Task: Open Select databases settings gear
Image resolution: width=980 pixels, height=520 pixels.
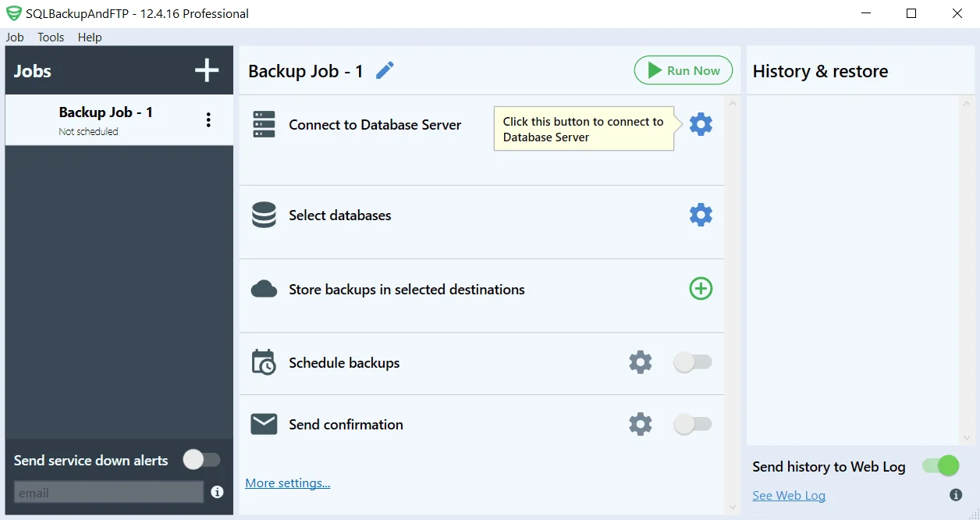Action: 700,214
